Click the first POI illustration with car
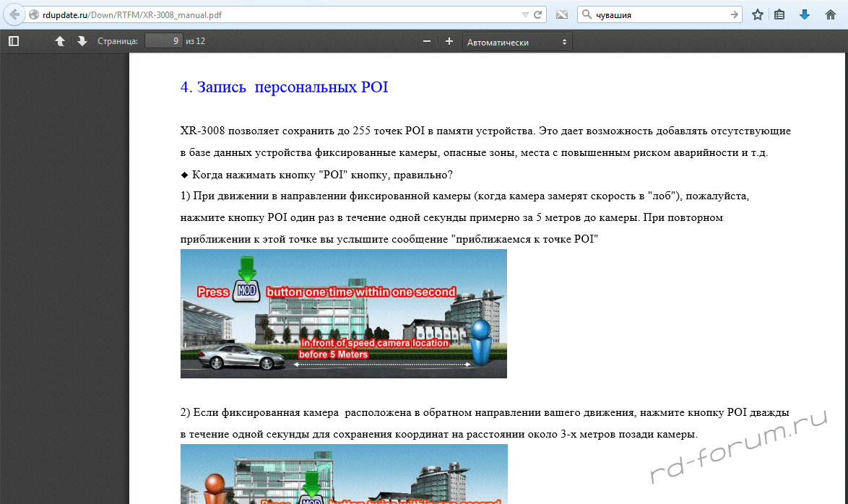This screenshot has width=848, height=504. 343,313
